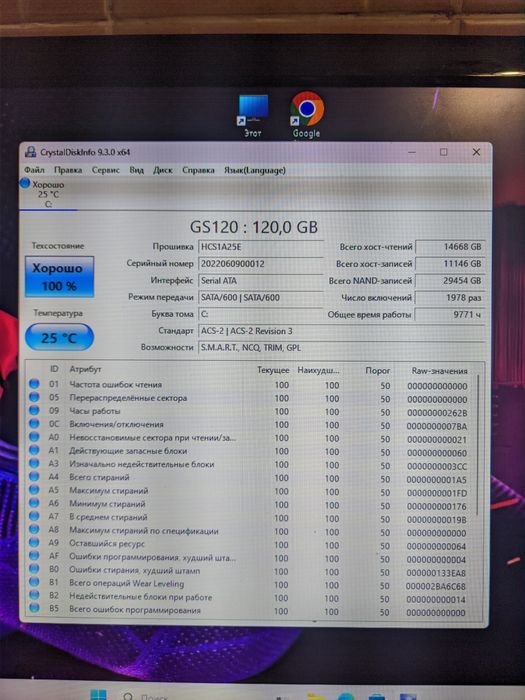The image size is (525, 700).
Task: Click the Windows Start button on taskbar
Action: pos(98,696)
